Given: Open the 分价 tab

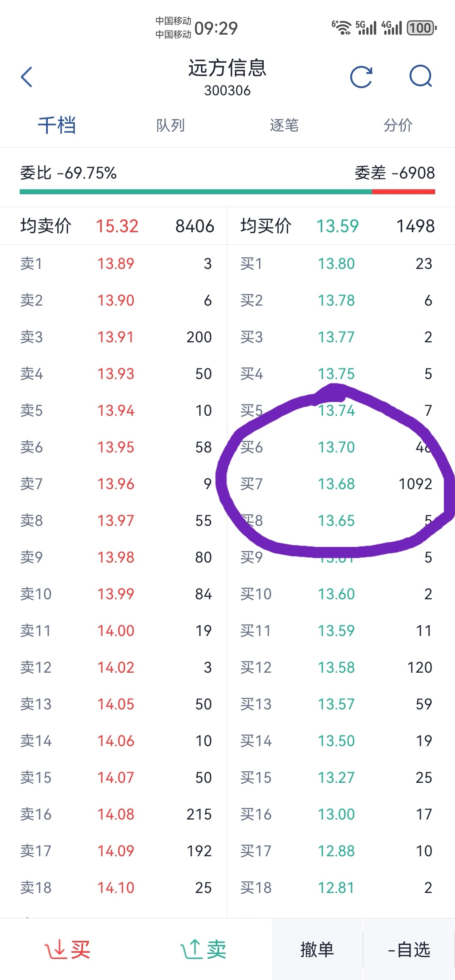Looking at the screenshot, I should pos(398,125).
